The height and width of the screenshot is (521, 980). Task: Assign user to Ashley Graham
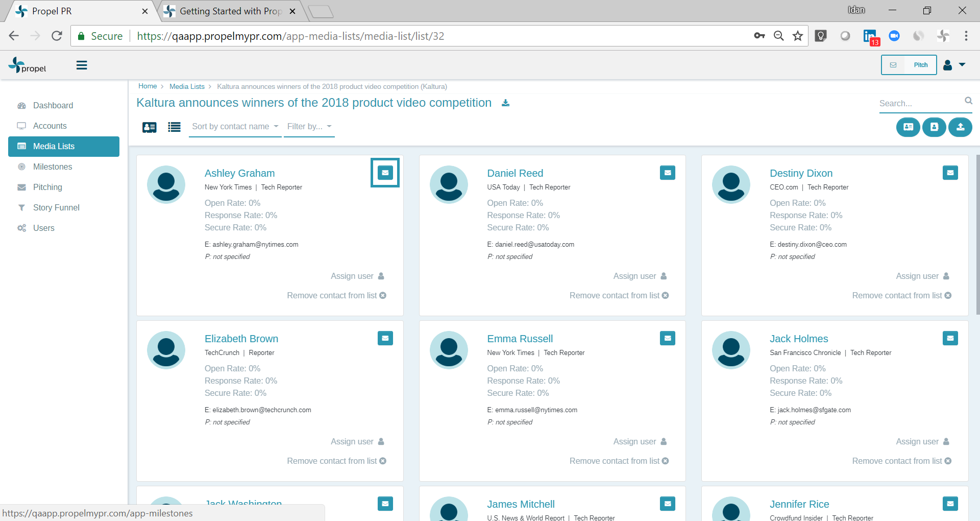click(357, 276)
